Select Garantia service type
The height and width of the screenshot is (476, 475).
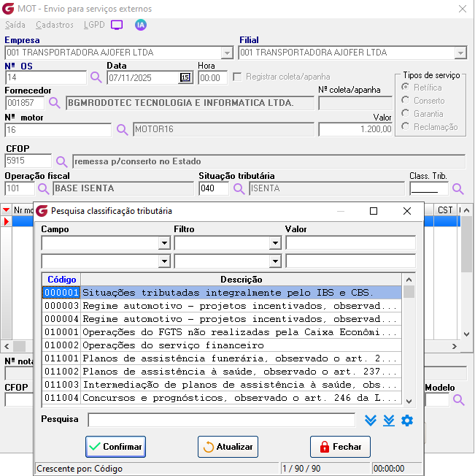tap(405, 113)
